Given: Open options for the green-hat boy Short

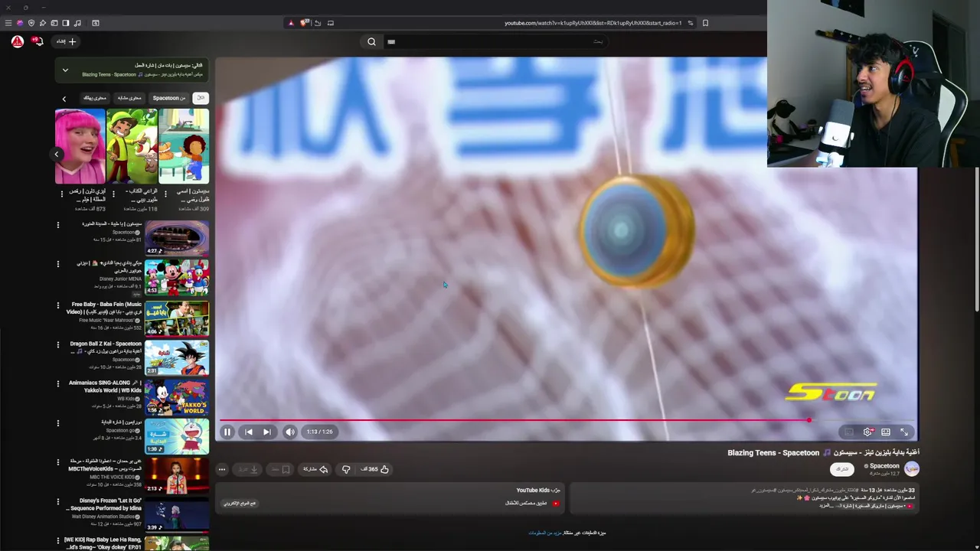Looking at the screenshot, I should click(x=113, y=194).
